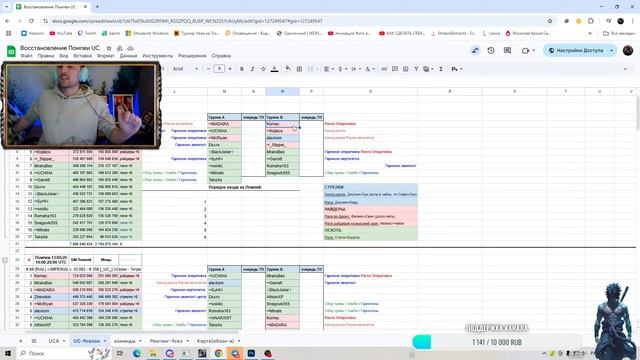Screen dimensions: 640x360
Task: Open the functions sigma icon
Action: [x=441, y=69]
